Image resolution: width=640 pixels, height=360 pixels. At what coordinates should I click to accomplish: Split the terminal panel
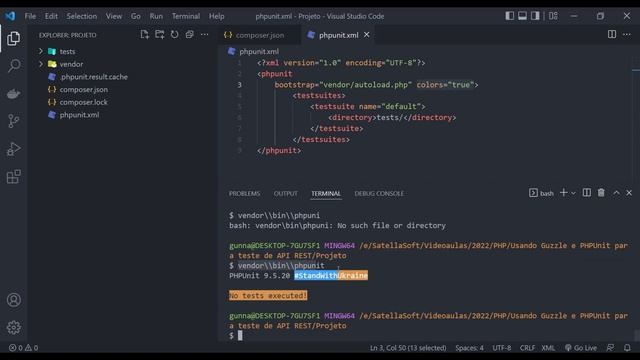tap(587, 193)
